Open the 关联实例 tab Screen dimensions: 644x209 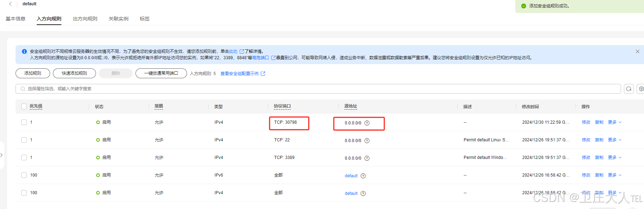(118, 19)
